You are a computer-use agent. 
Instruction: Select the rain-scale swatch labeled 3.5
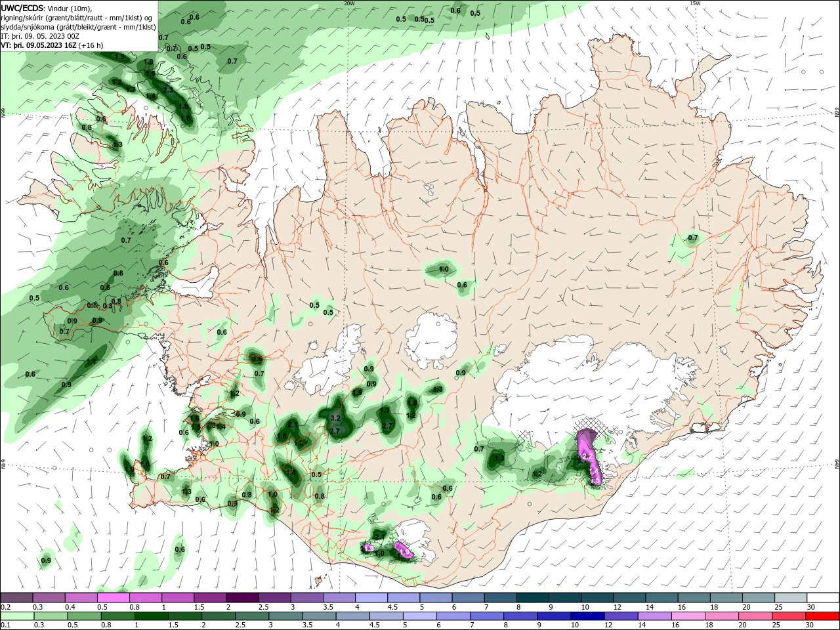tap(319, 616)
